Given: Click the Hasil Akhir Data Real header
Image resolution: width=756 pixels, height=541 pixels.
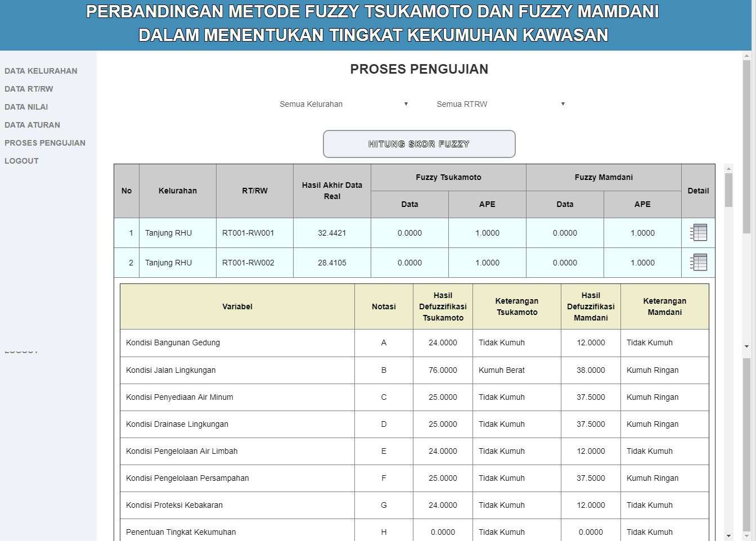Looking at the screenshot, I should tap(332, 191).
